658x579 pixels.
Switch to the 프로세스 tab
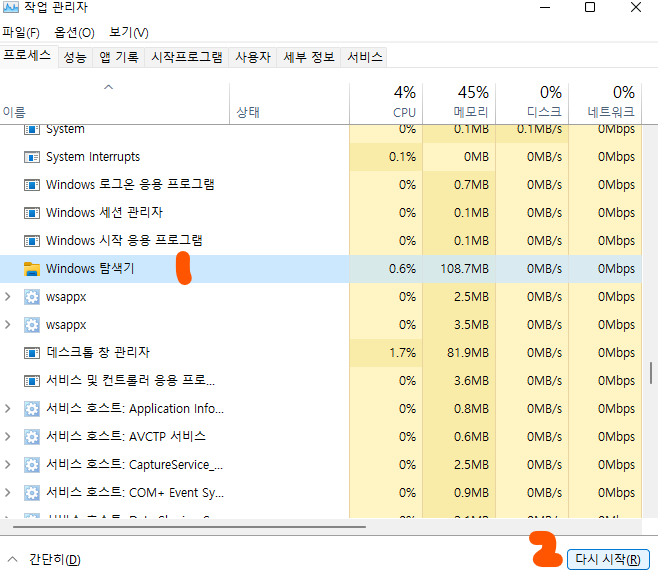pos(28,55)
